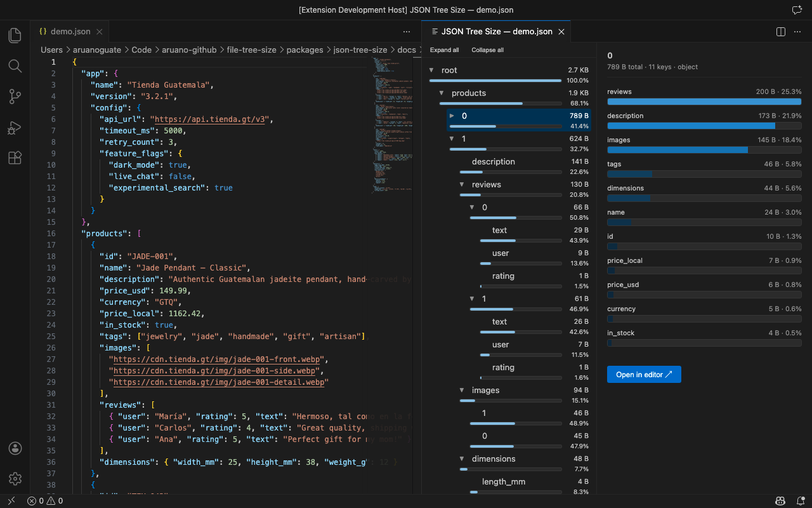Toggle the chat icon in the title bar

click(x=797, y=10)
